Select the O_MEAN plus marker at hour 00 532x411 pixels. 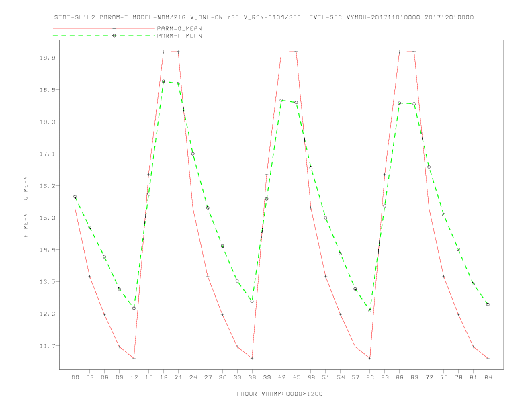[x=75, y=208]
